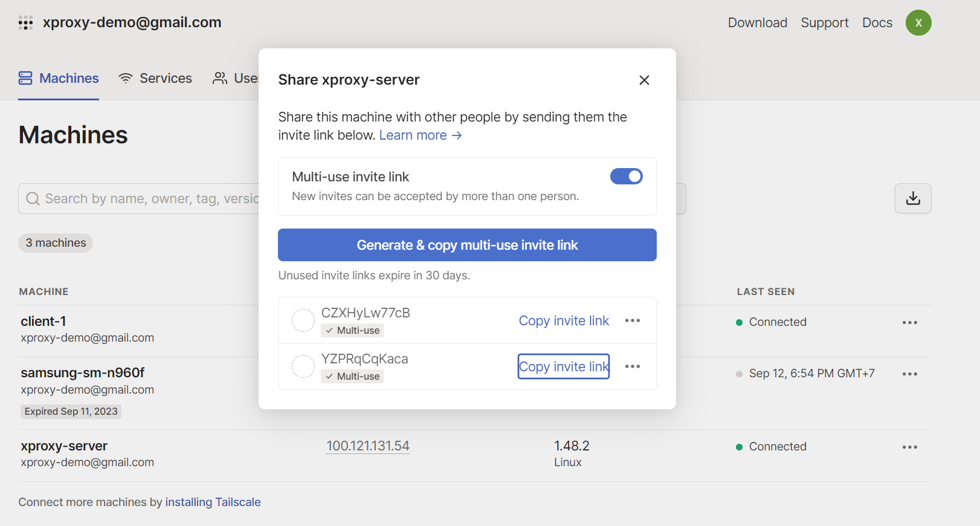Open the Support link
Screen dimensions: 980x526
[x=825, y=22]
